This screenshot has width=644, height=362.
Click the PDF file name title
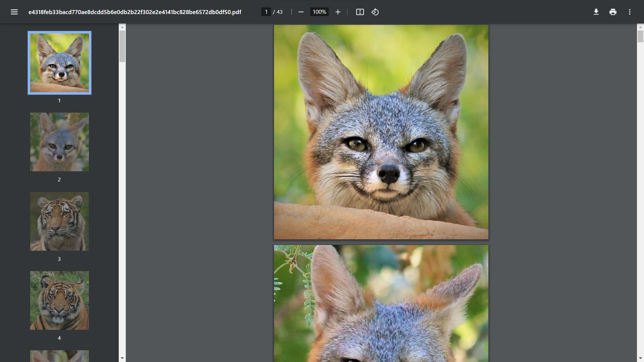coord(135,12)
